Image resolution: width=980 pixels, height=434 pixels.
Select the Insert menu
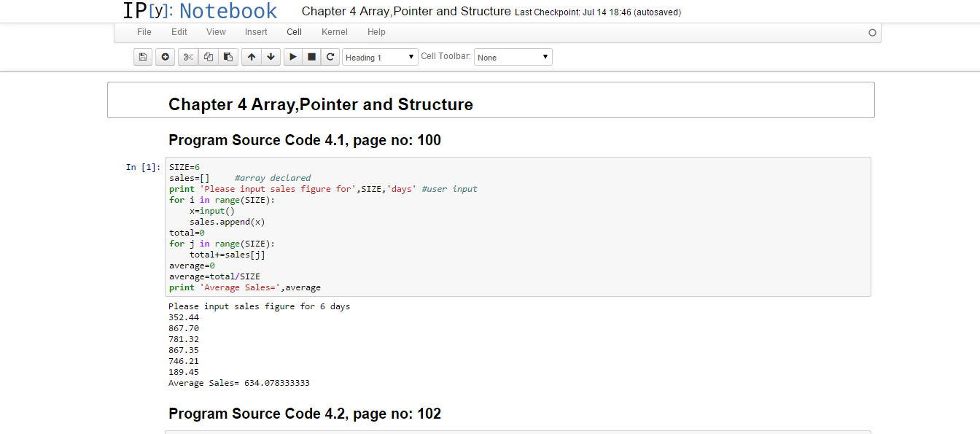pyautogui.click(x=256, y=32)
